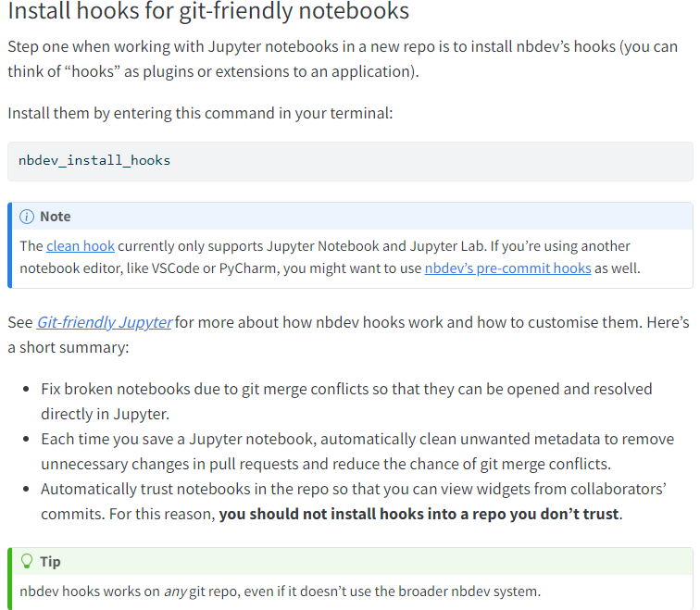This screenshot has height=610, width=700.
Task: Click the bullet about cleaning unwanted metadata
Action: pyautogui.click(x=357, y=451)
